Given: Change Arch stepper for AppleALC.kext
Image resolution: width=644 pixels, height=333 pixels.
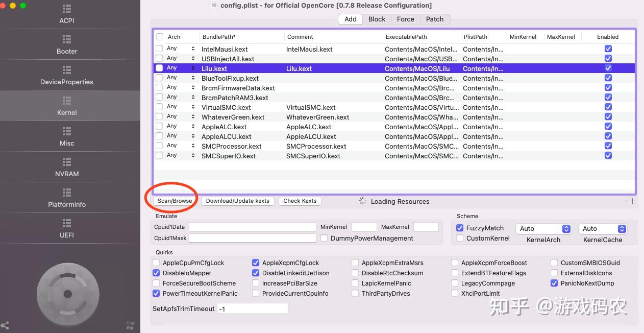Looking at the screenshot, I should click(193, 127).
